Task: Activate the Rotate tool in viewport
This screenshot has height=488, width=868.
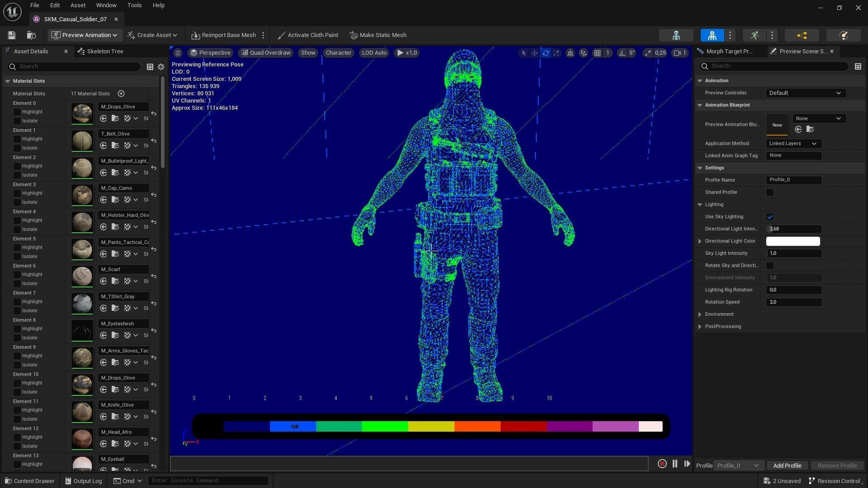Action: pos(546,53)
